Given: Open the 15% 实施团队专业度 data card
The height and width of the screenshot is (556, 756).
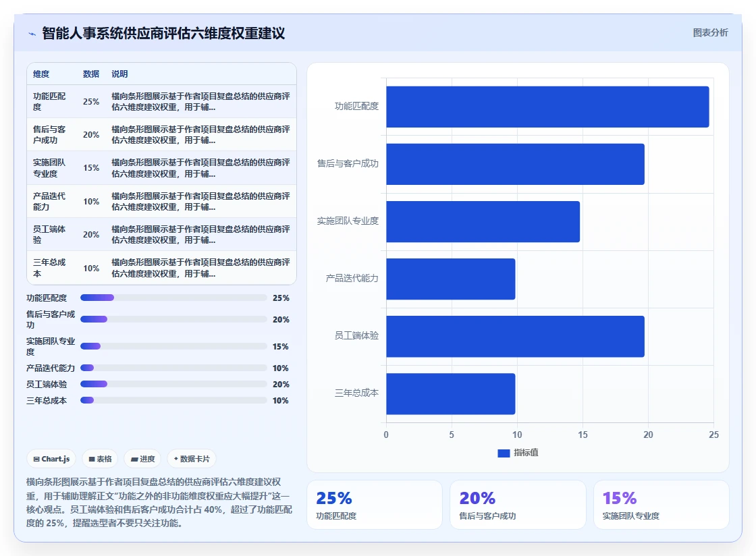Looking at the screenshot, I should pos(661,505).
